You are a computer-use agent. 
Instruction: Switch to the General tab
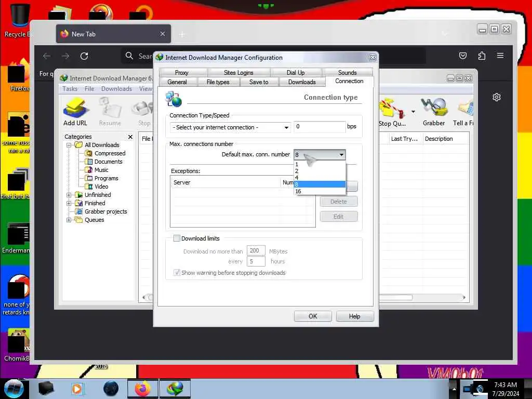point(177,82)
